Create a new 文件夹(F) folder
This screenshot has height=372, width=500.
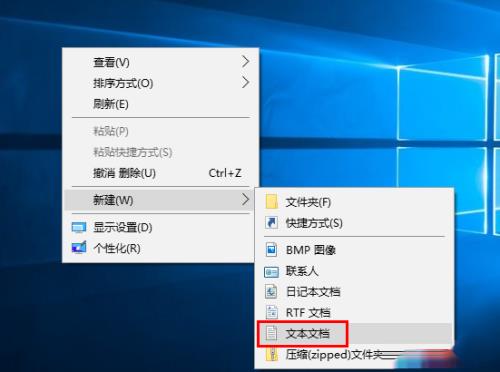pyautogui.click(x=354, y=202)
